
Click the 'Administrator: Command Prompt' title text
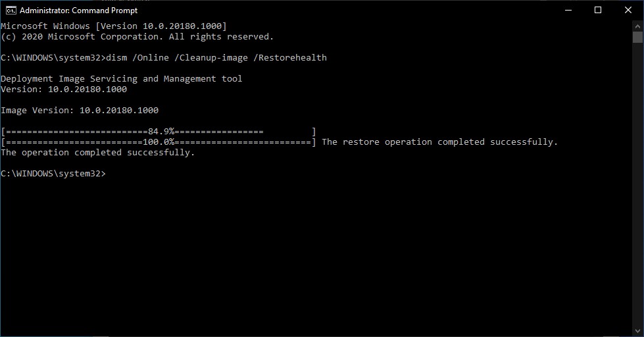(78, 11)
